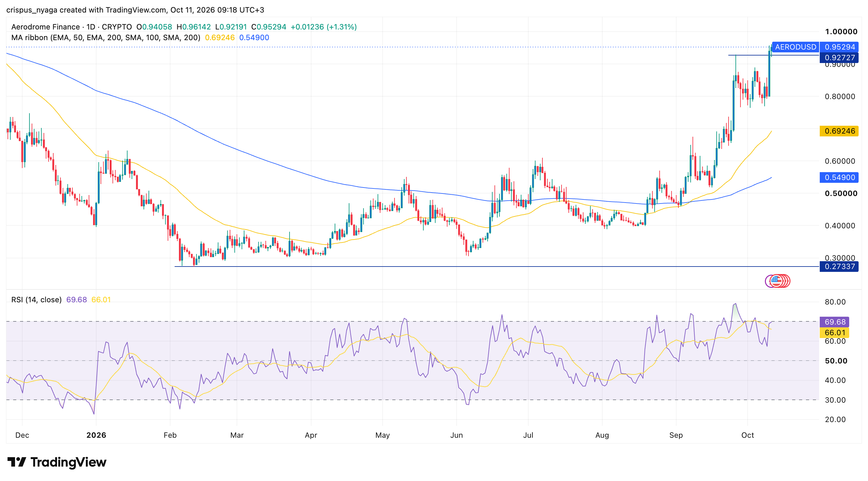
Task: Click the 0.27337 support line price label
Action: [x=839, y=267]
